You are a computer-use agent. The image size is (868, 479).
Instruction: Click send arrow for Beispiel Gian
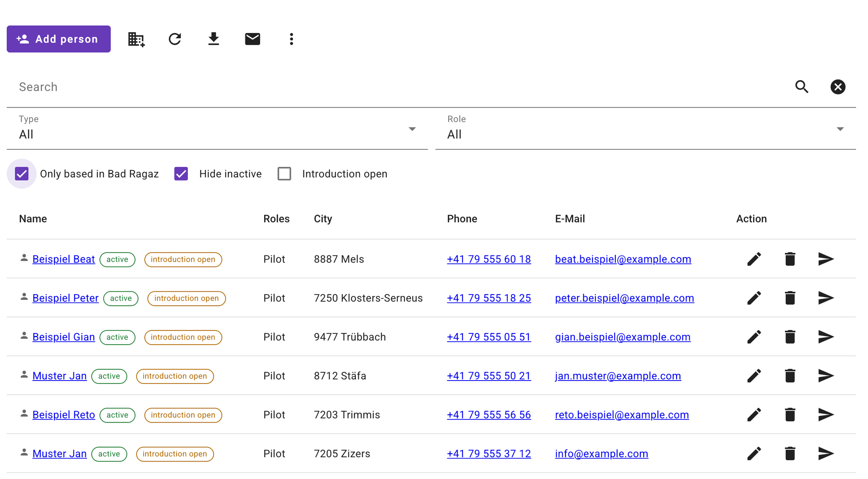pyautogui.click(x=826, y=337)
